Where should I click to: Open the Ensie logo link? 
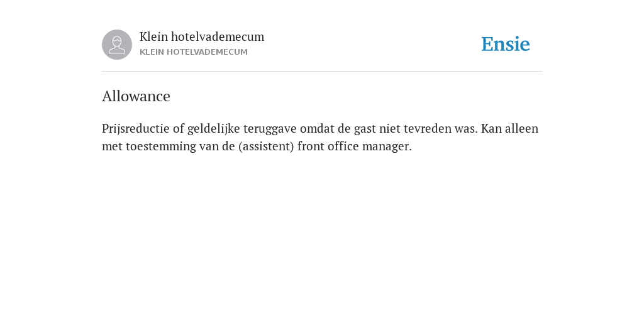(506, 45)
